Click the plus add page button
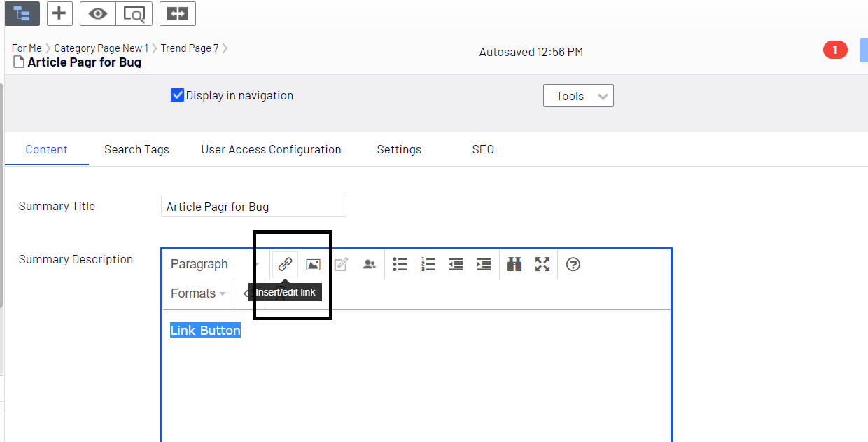The width and height of the screenshot is (868, 442). [x=59, y=13]
